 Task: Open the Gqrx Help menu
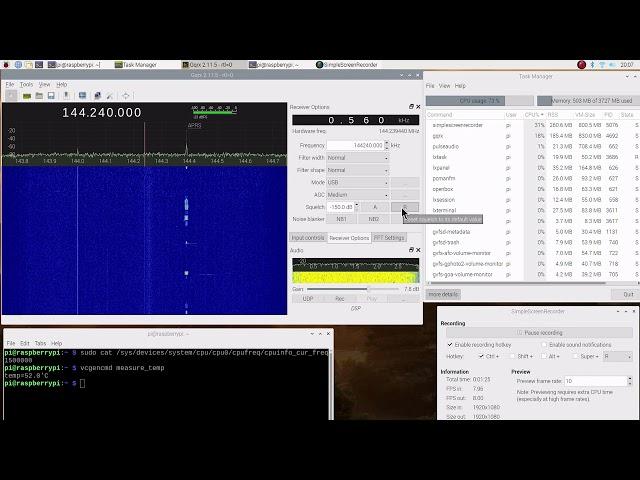pos(62,84)
